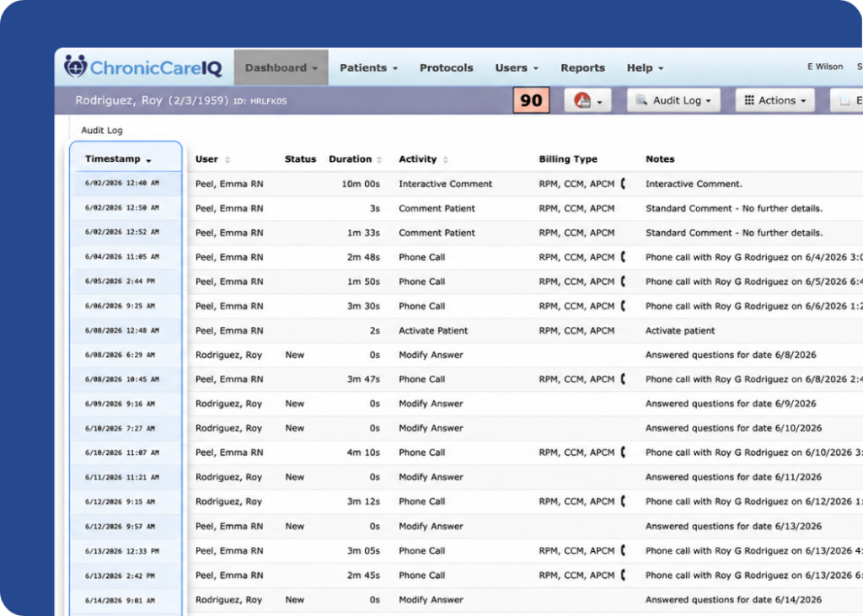Click phone icon on 6/12/2026 9:15 AM row
The image size is (863, 616).
pyautogui.click(x=623, y=501)
